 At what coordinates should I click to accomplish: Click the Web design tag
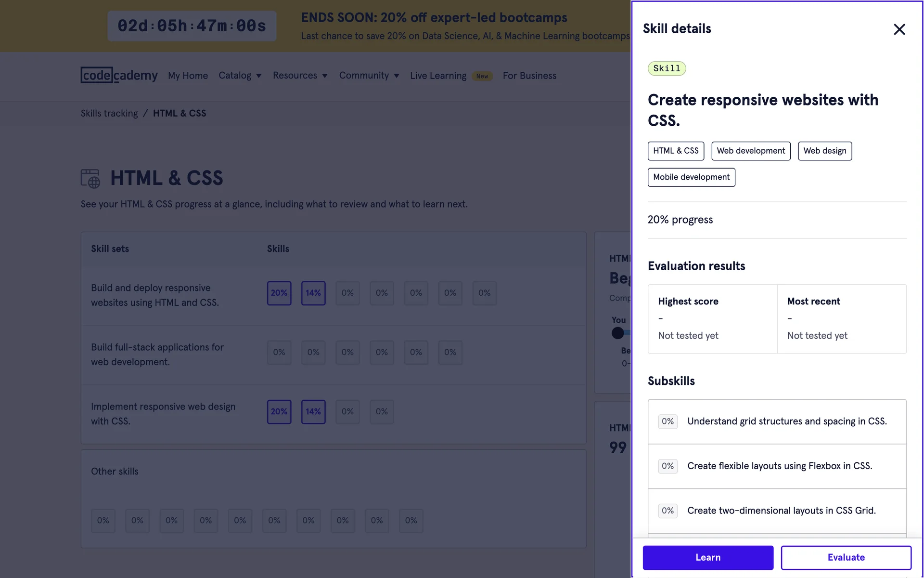point(824,151)
